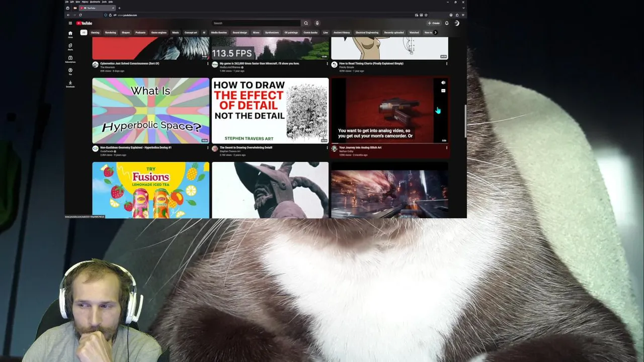Screen dimensions: 644x362
Task: Open browser extensions icon in toolbar
Action: [457, 15]
